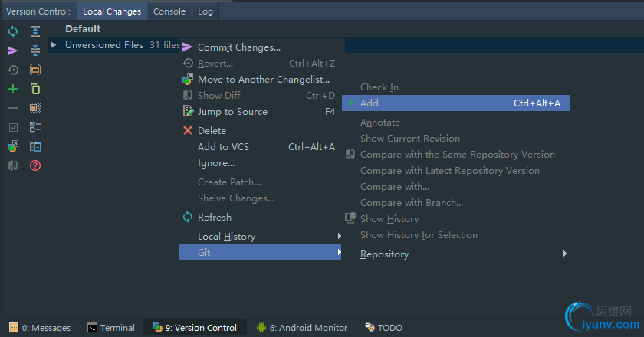644x337 pixels.
Task: Click the Preview Diff icon in toolbar
Action: click(35, 146)
